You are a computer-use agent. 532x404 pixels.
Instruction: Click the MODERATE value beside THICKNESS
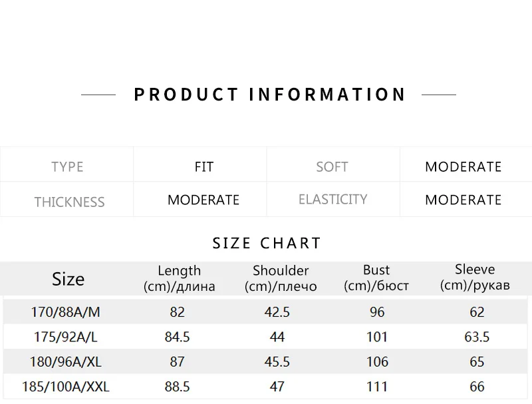(203, 200)
